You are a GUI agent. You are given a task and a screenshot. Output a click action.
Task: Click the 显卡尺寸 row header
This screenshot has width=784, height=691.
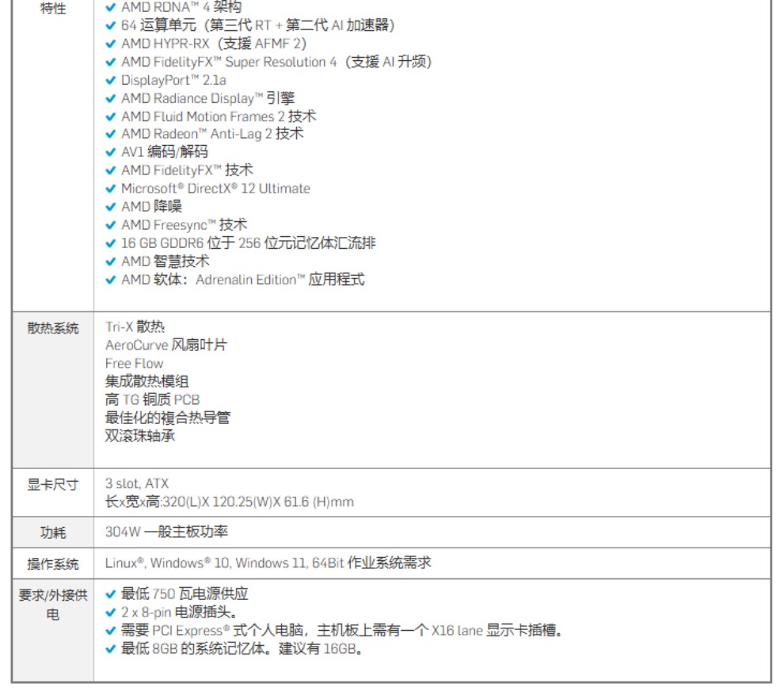53,485
